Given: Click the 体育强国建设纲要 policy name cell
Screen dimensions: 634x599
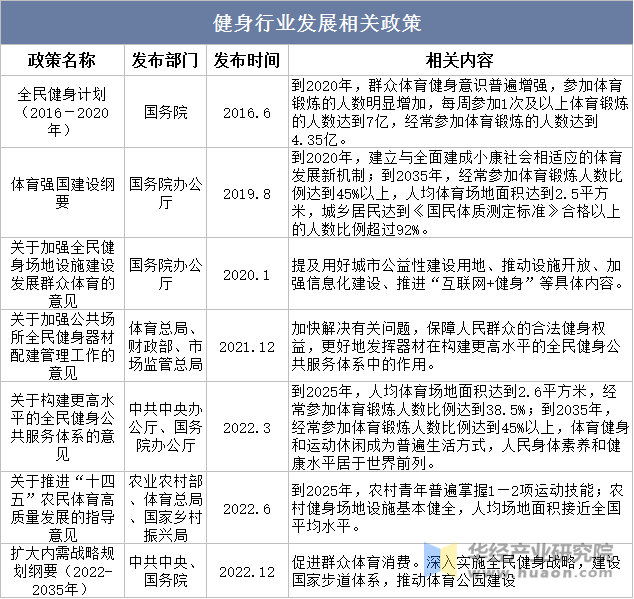Looking at the screenshot, I should click(62, 193).
